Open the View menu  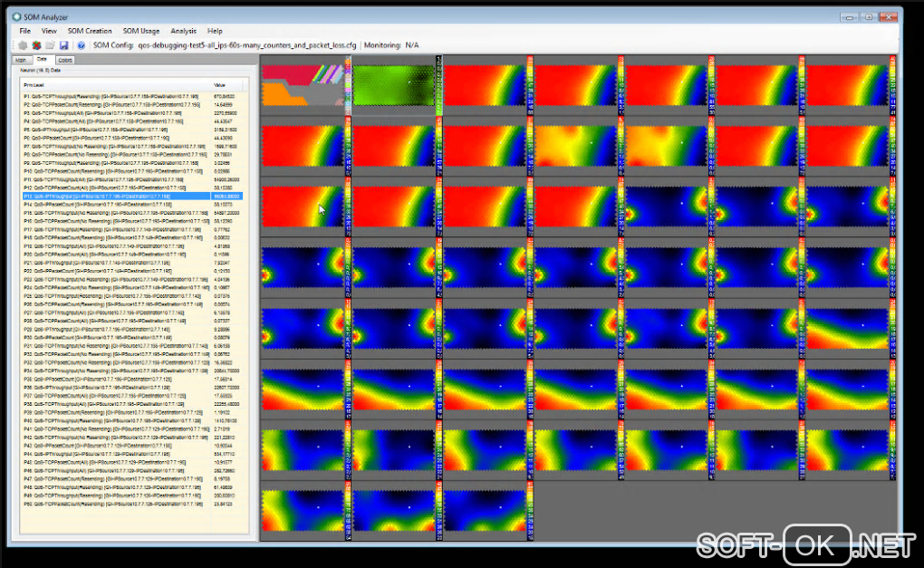[49, 31]
